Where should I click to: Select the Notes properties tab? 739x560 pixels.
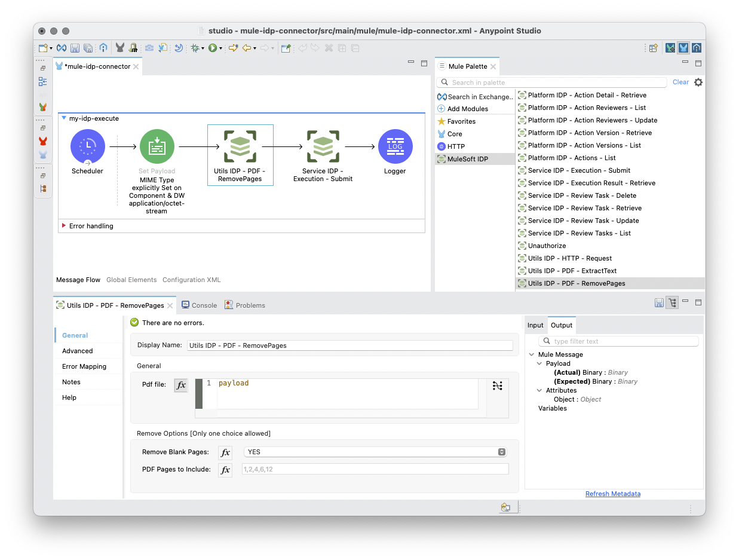point(71,382)
